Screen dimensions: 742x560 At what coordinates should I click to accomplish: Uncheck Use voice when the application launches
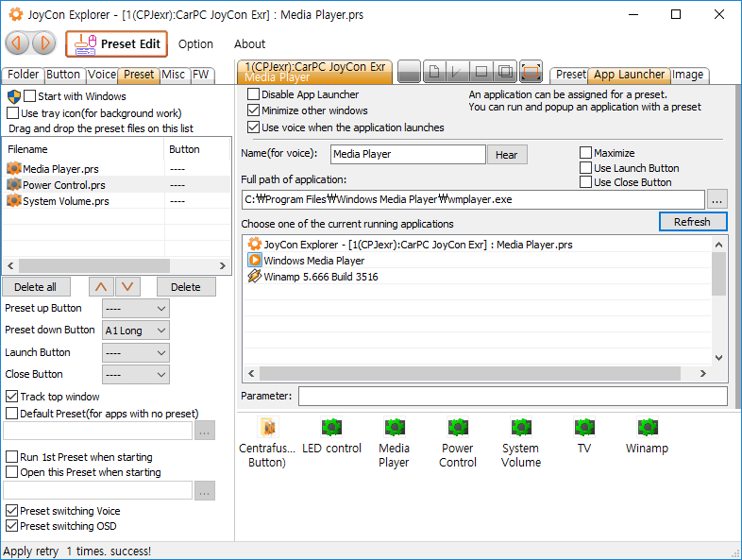[254, 127]
